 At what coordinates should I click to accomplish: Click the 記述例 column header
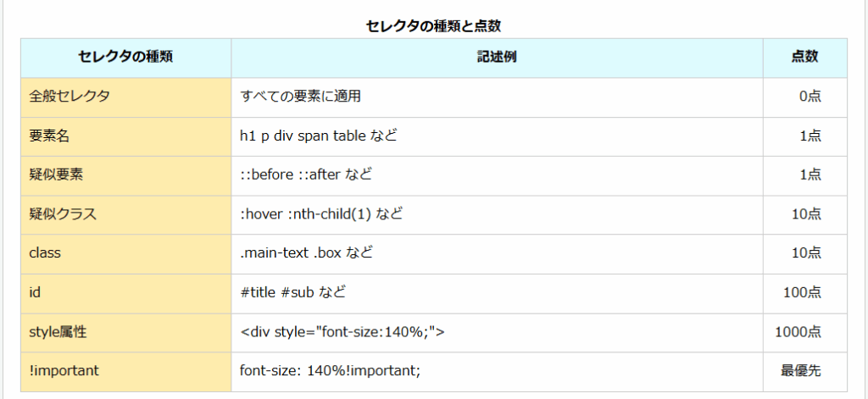(497, 58)
